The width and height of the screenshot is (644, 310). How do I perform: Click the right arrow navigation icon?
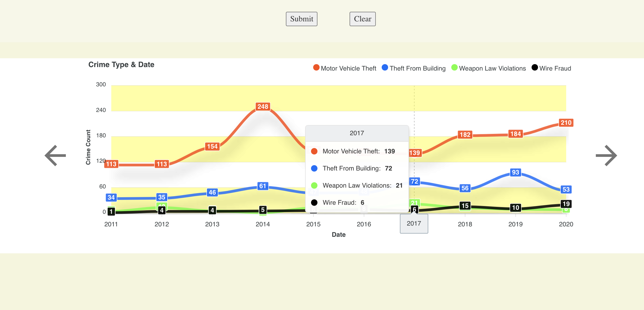click(606, 156)
